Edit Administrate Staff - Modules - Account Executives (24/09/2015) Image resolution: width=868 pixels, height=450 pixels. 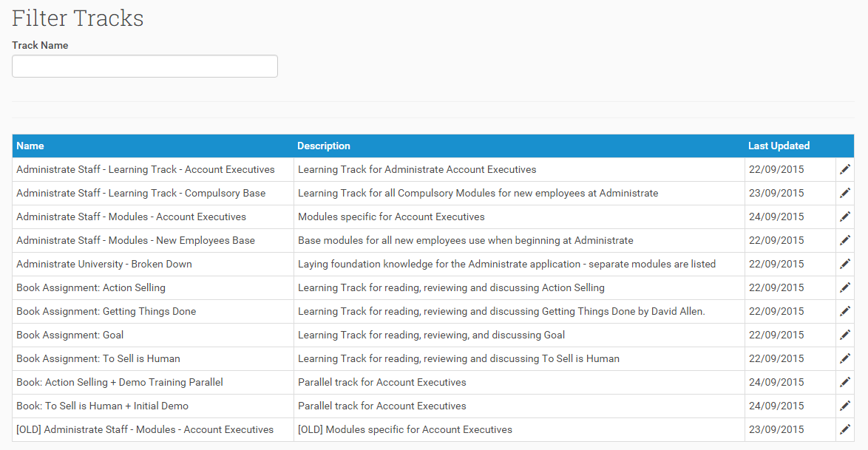click(x=845, y=217)
